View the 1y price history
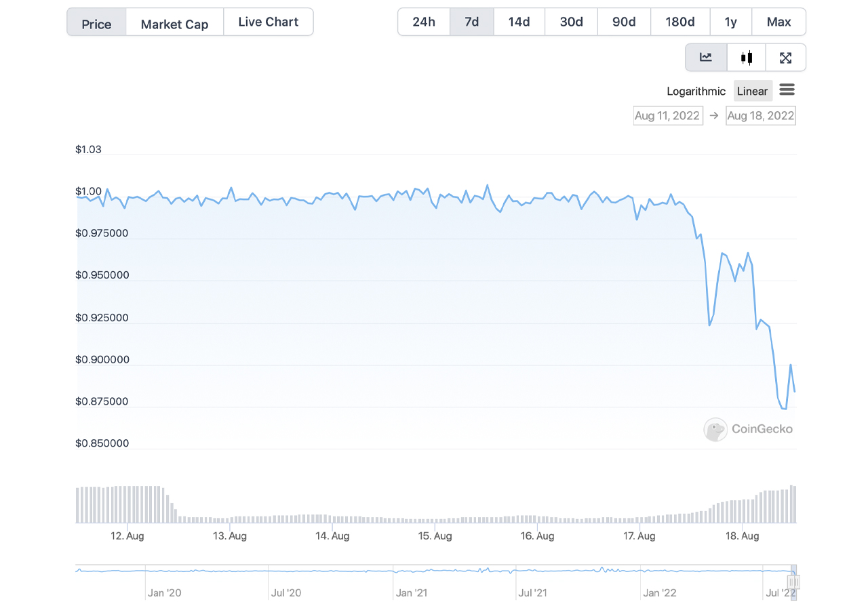 pos(730,22)
